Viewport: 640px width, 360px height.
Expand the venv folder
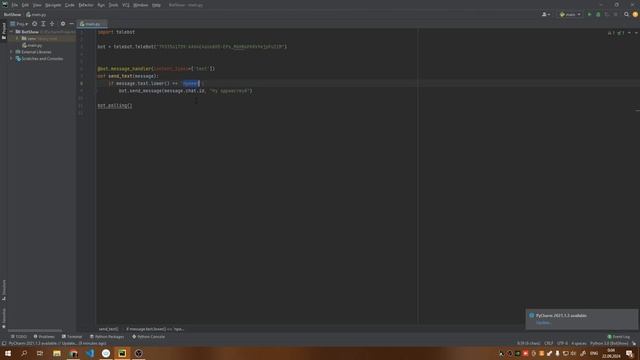pos(18,38)
